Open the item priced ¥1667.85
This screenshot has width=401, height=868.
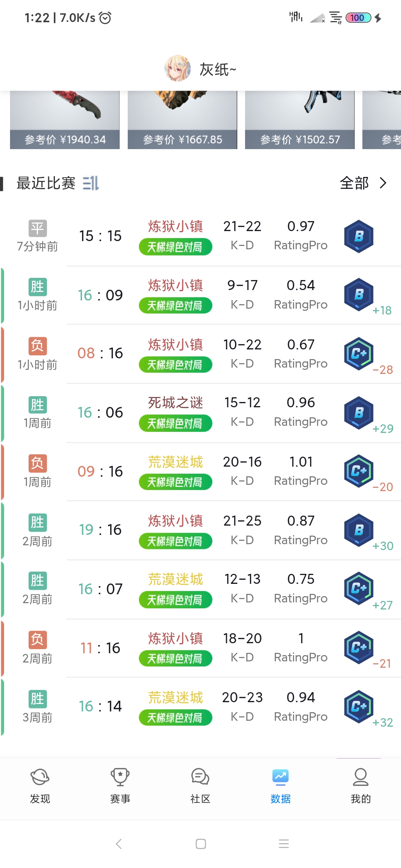[x=182, y=120]
